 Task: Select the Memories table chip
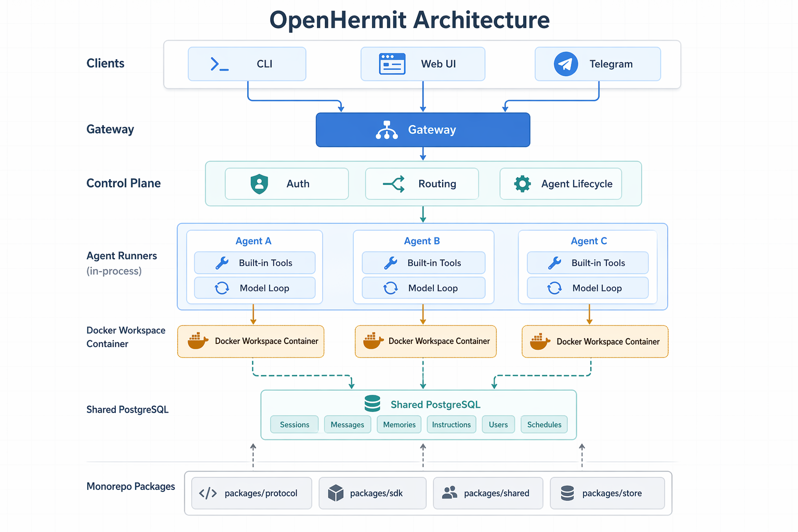(400, 424)
